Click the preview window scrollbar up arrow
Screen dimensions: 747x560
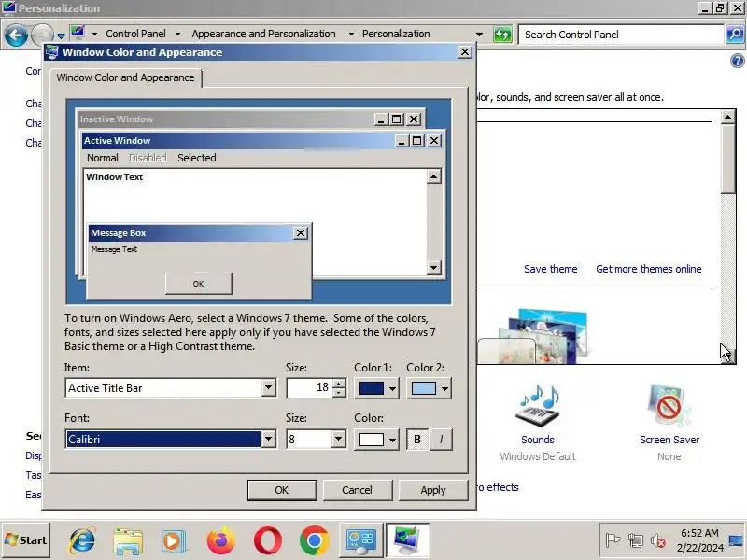point(433,176)
